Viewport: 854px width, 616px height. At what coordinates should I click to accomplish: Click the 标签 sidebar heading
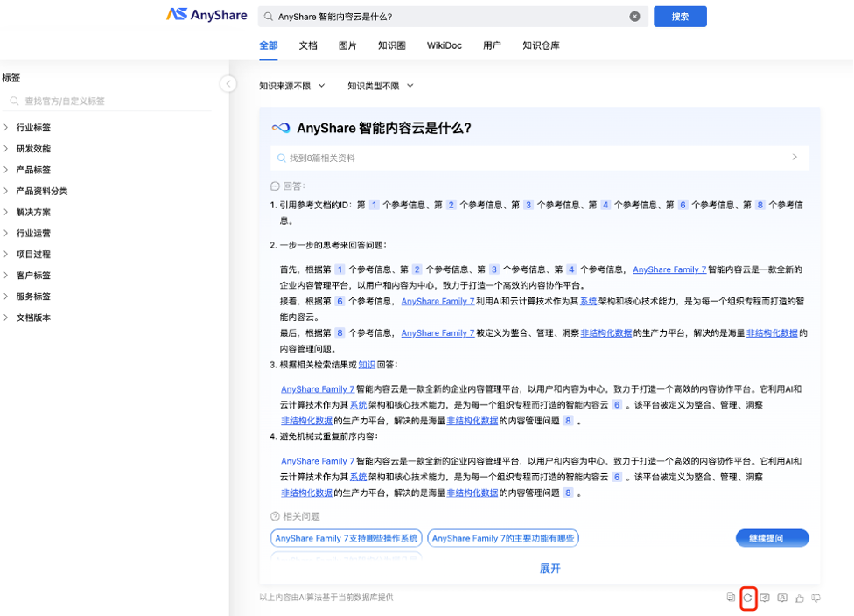(10, 78)
